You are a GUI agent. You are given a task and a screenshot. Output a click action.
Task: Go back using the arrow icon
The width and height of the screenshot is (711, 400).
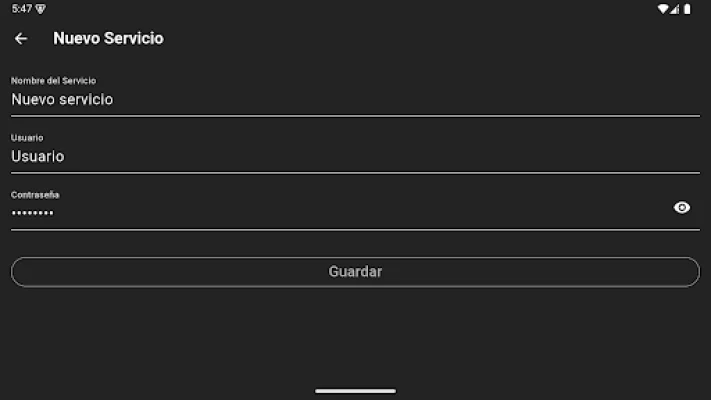pyautogui.click(x=21, y=39)
